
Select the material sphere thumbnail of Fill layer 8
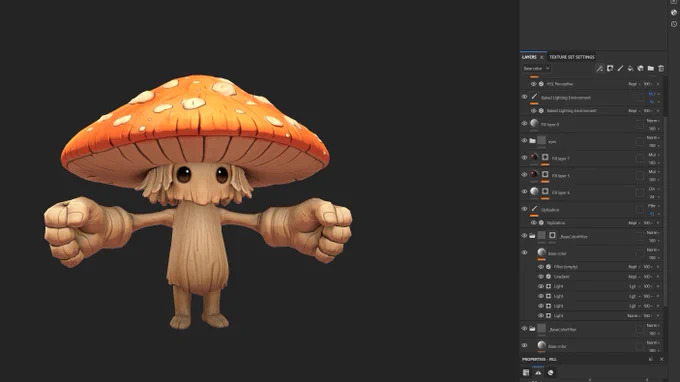534,124
